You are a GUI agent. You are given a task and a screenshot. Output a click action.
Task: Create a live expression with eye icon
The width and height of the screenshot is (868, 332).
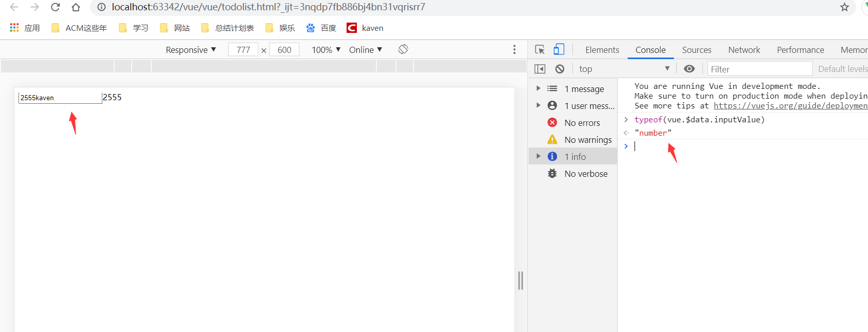[x=690, y=69]
